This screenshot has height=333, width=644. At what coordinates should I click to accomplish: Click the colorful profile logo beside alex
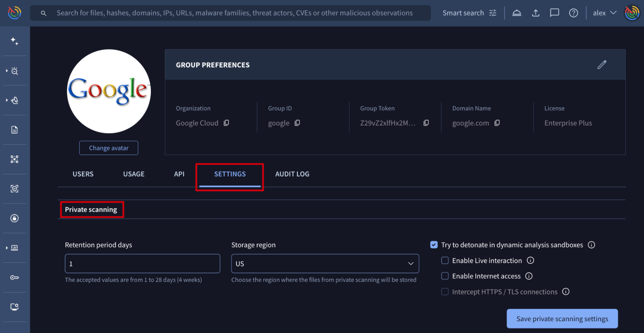pos(632,13)
